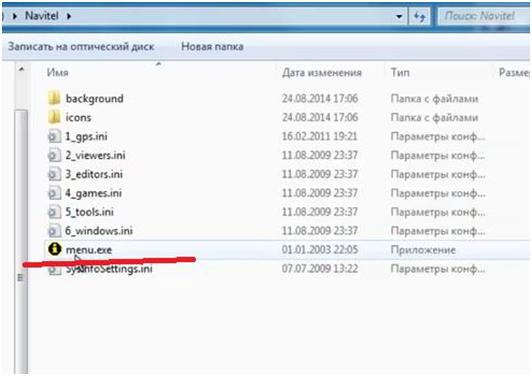Select the file name 1_gps.ini
Screen dimensions: 532x376
[x=86, y=136]
